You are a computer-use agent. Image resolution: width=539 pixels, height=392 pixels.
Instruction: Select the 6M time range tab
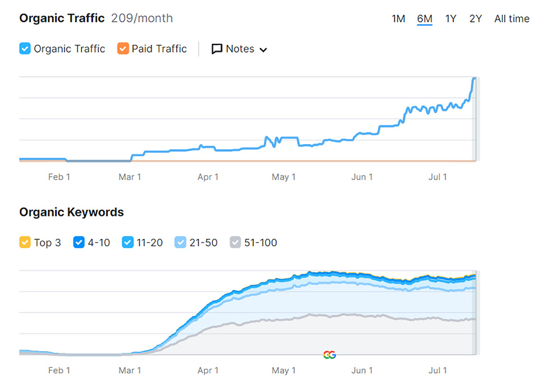(424, 19)
